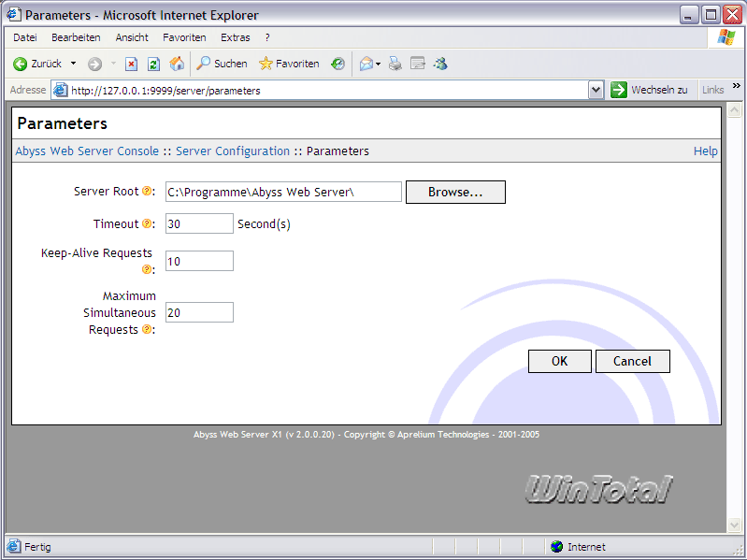Viewport: 747px width, 560px height.
Task: Click the Mail envelope icon
Action: point(366,64)
